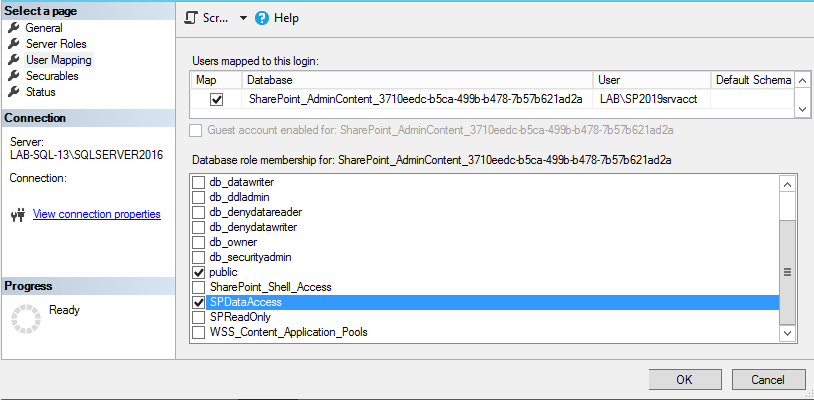Open View connection properties link
Screen dimensions: 814x400
pyautogui.click(x=97, y=214)
